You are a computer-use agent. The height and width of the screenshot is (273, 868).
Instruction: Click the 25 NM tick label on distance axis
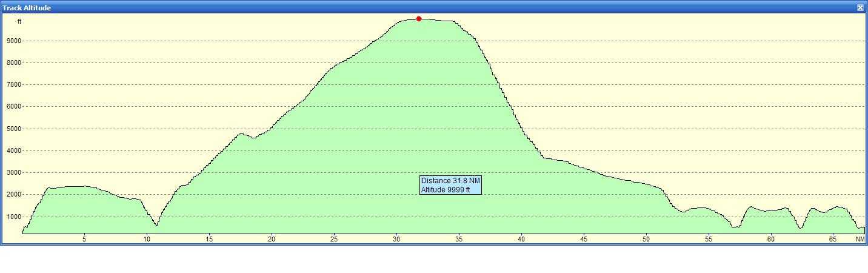coord(334,240)
